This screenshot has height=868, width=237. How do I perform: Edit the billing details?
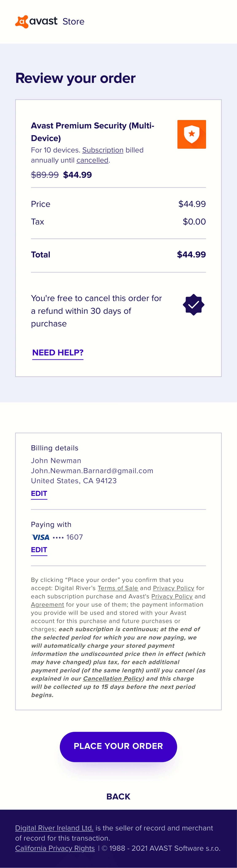(39, 493)
